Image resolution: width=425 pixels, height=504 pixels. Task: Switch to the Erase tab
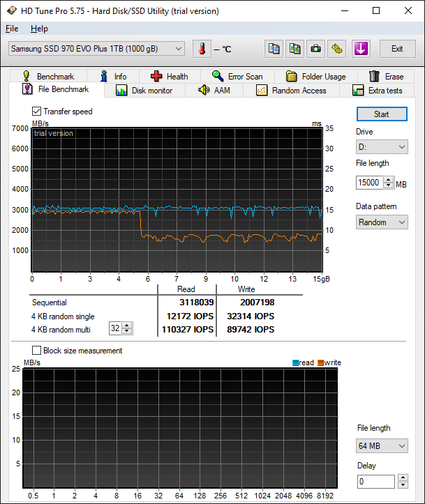pos(386,76)
